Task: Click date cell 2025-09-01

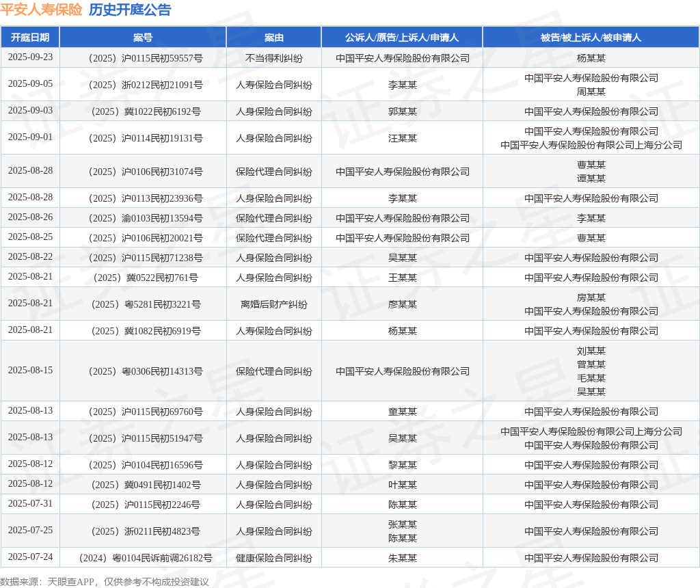Action: coord(30,137)
